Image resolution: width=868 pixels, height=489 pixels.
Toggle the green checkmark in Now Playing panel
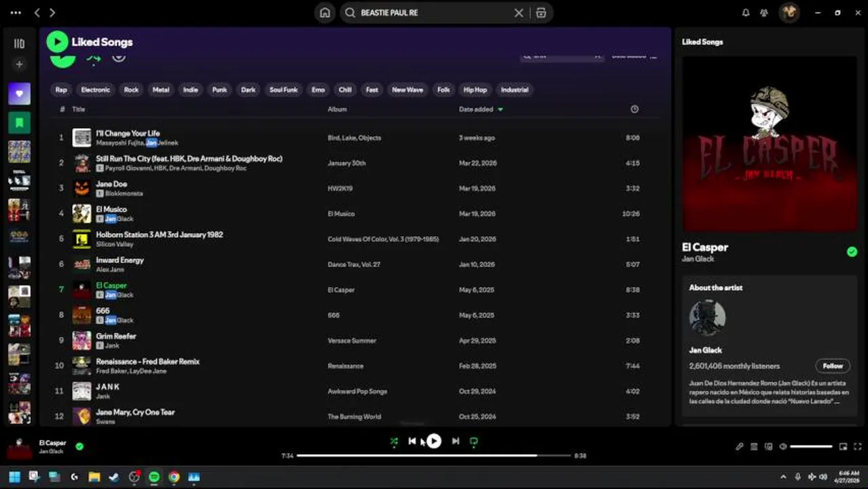(852, 252)
